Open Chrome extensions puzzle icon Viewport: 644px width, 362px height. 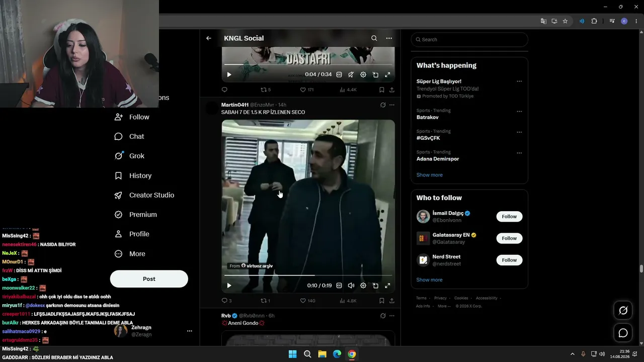coord(594,21)
